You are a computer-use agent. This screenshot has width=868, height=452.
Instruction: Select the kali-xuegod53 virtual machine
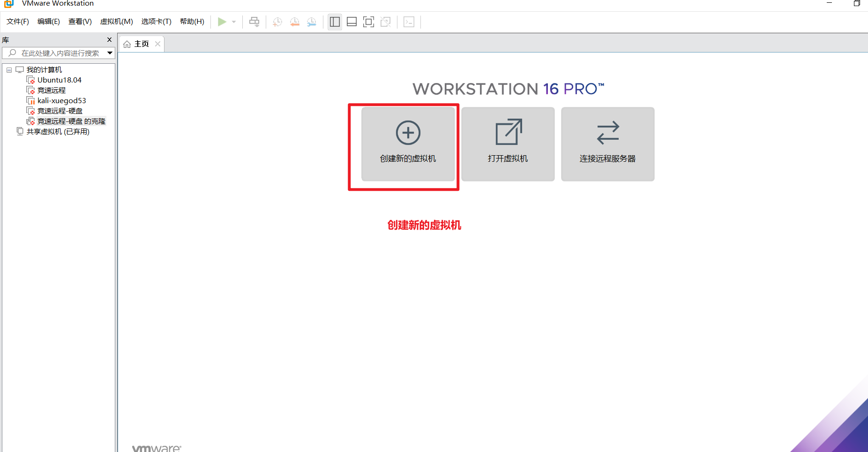click(x=62, y=101)
